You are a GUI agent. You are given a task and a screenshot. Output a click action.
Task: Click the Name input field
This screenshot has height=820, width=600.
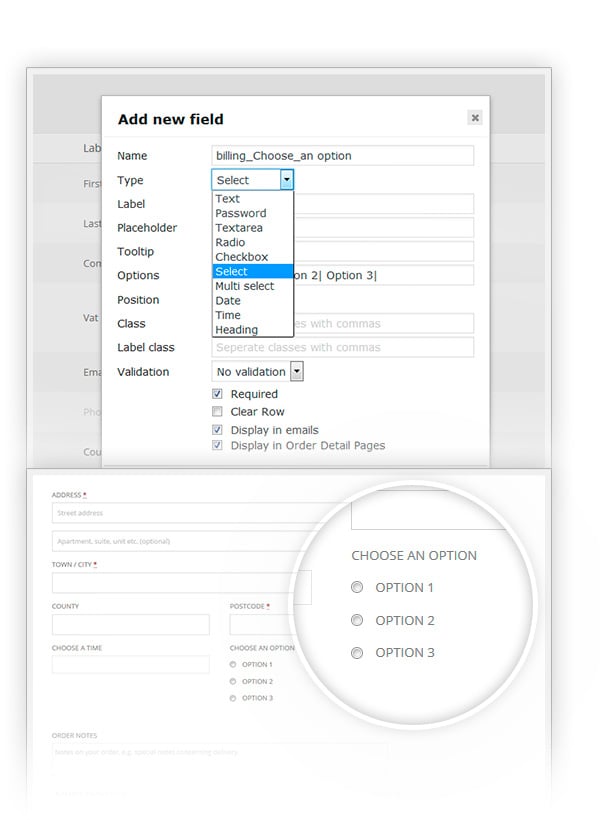[342, 156]
